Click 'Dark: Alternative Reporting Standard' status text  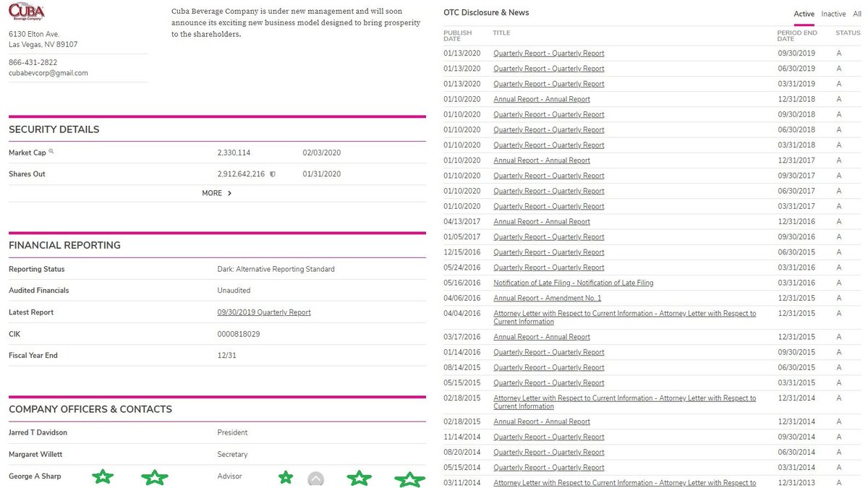(x=276, y=269)
